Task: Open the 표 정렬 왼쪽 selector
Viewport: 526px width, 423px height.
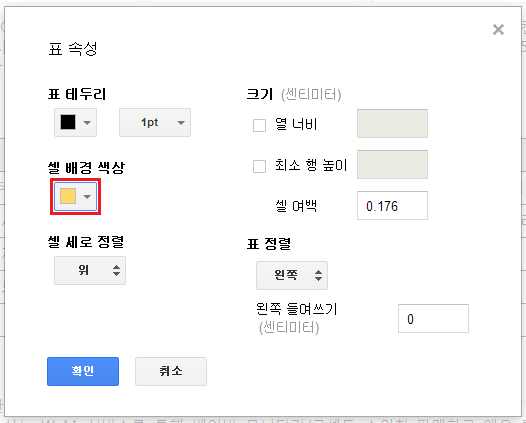Action: pos(292,275)
